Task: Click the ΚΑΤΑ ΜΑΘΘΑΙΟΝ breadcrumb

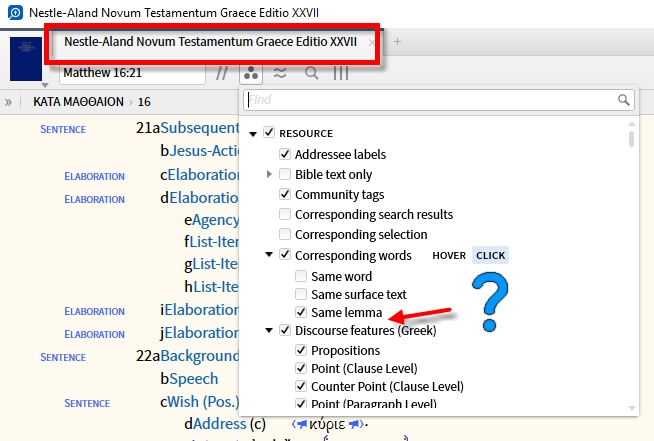Action: (x=78, y=102)
